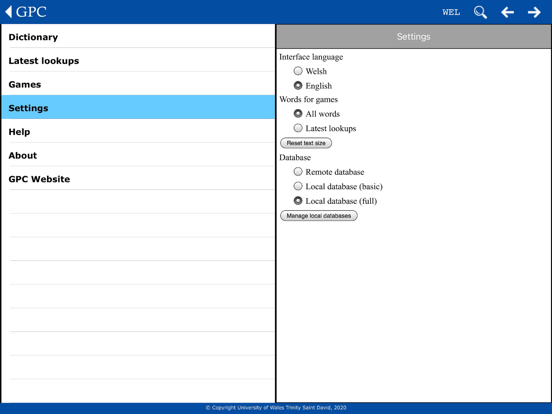552x414 pixels.
Task: Select English interface language
Action: pyautogui.click(x=298, y=86)
